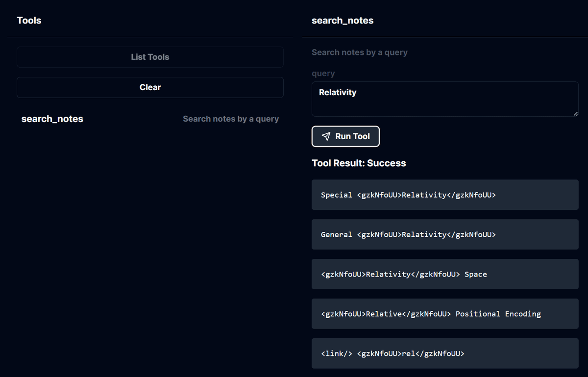The width and height of the screenshot is (588, 377).
Task: Click the Tool Result: Success heading
Action: tap(359, 163)
